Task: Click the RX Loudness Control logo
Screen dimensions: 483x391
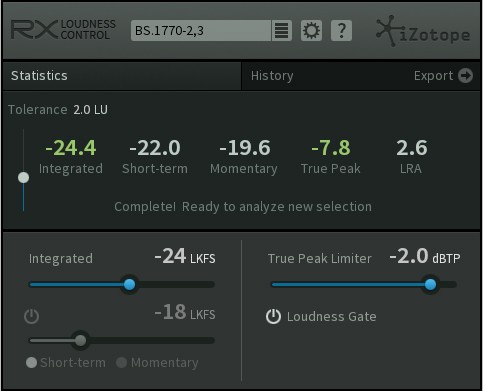Action: (x=63, y=30)
